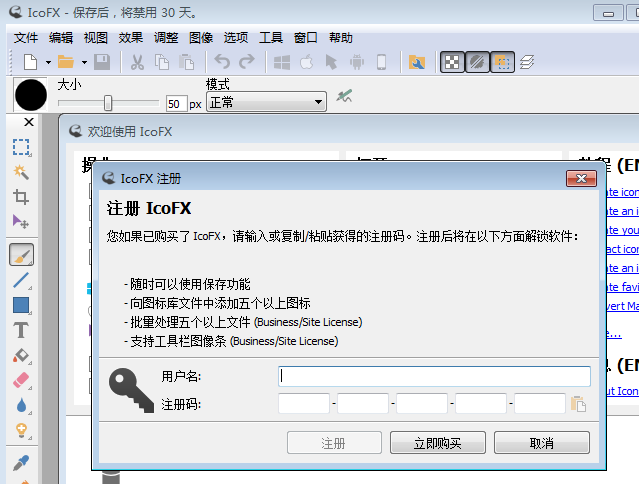The height and width of the screenshot is (484, 639).
Task: Open the 帮助 menu
Action: tap(341, 38)
